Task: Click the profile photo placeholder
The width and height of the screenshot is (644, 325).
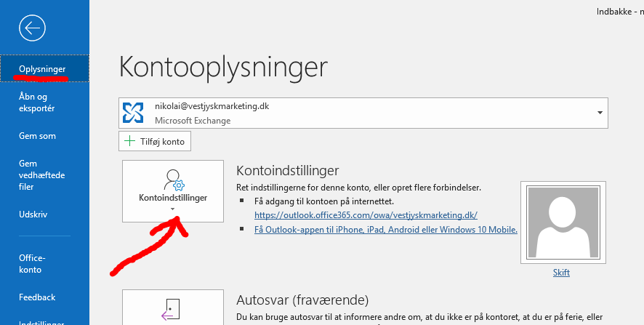Action: pos(560,222)
